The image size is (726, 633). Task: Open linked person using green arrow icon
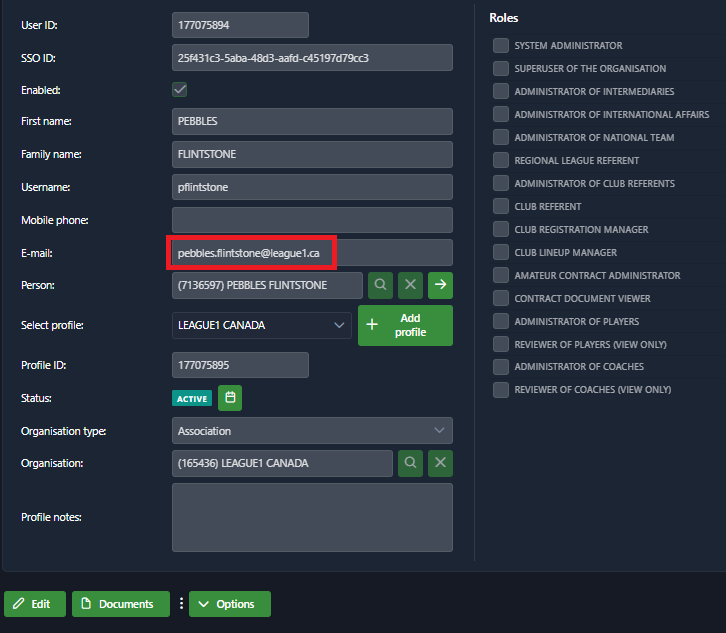pyautogui.click(x=440, y=285)
